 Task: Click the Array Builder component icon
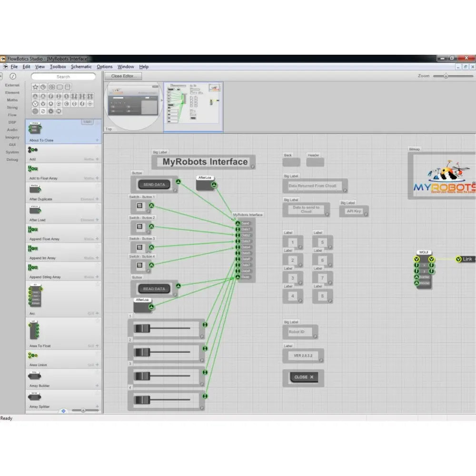[35, 377]
